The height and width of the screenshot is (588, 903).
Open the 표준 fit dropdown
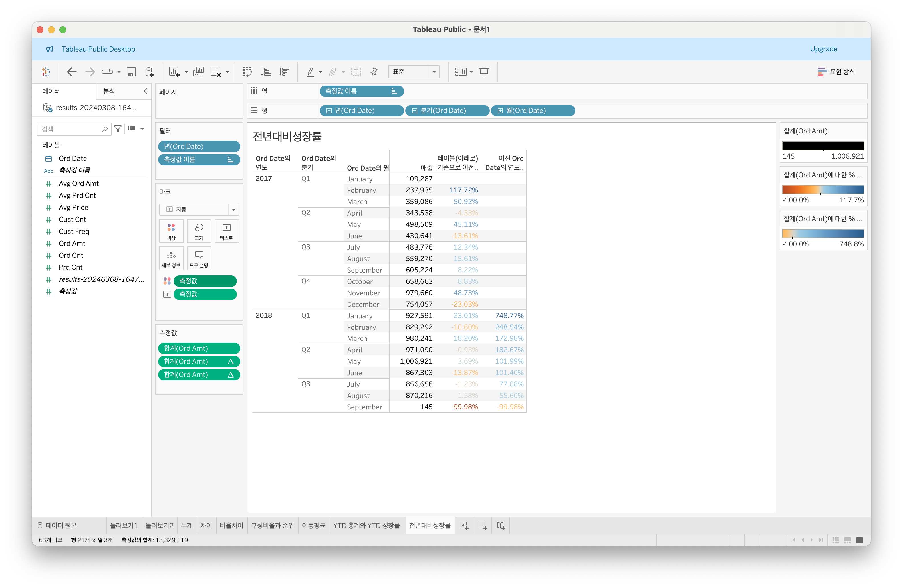point(434,72)
